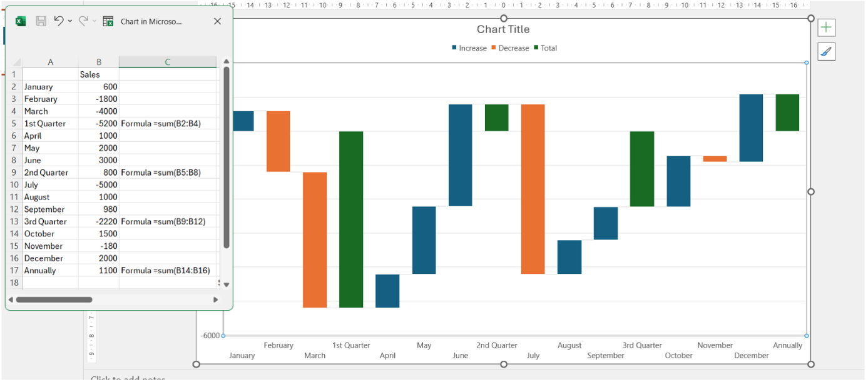Open the Chart Elements plus button
The height and width of the screenshot is (382, 868).
(826, 28)
